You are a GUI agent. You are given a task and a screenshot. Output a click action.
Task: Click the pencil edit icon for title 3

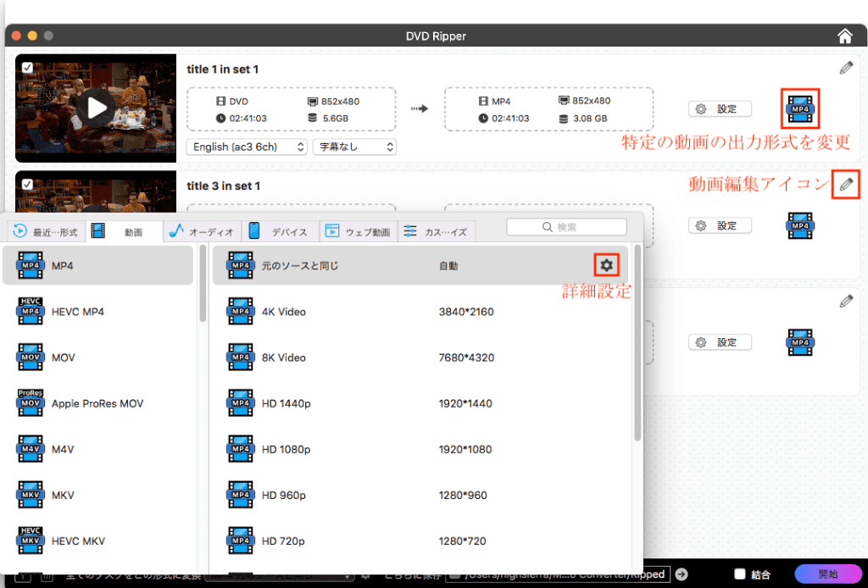(x=845, y=184)
